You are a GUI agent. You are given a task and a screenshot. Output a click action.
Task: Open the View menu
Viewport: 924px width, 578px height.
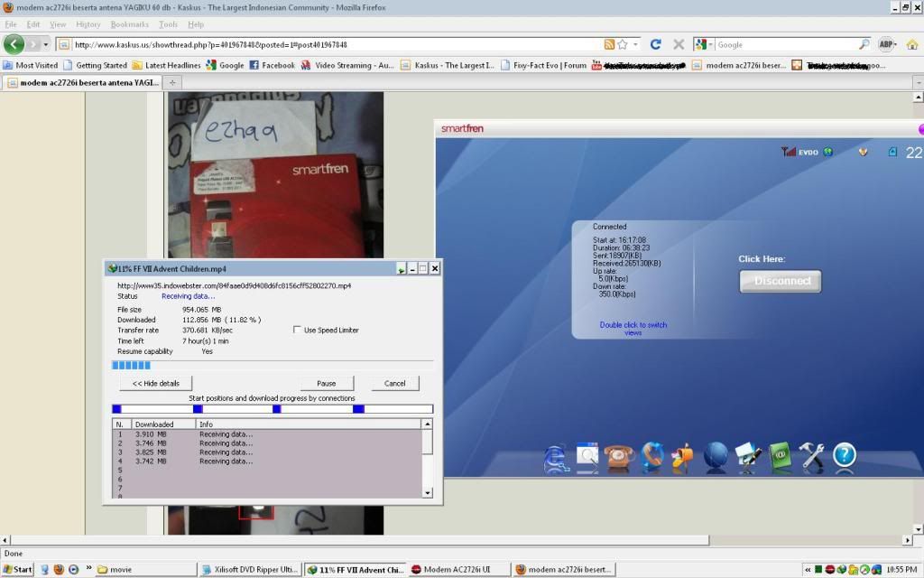(58, 24)
